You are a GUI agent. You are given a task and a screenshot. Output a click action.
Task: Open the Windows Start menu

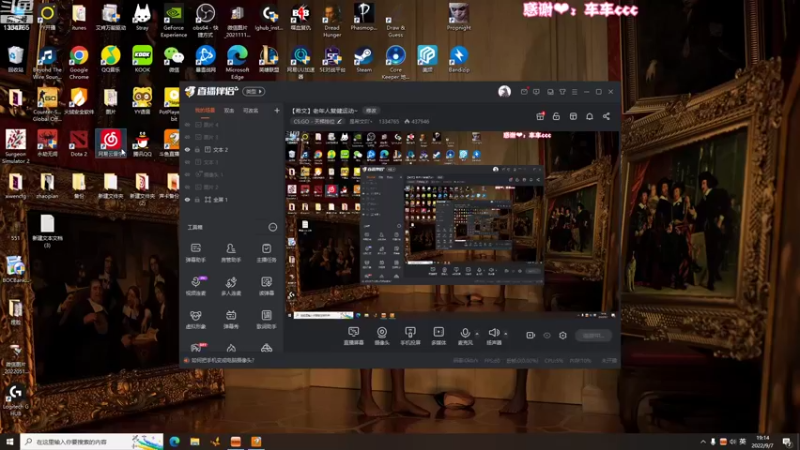tap(10, 441)
